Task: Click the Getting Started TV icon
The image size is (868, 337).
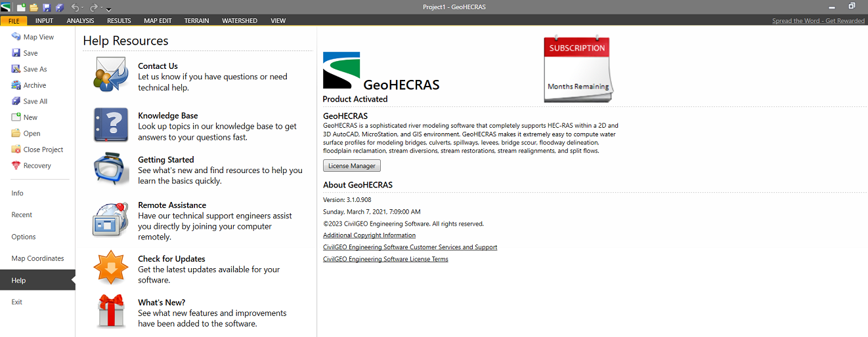Action: pos(110,169)
